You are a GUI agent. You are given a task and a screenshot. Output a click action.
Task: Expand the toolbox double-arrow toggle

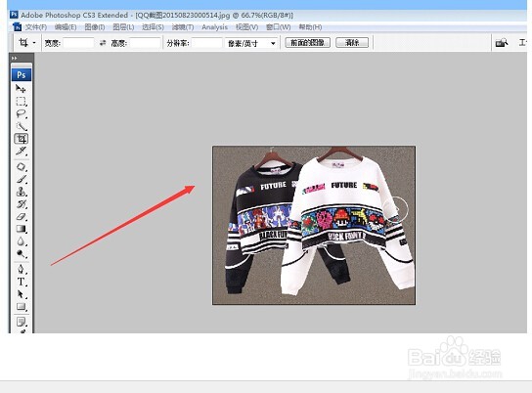pos(15,58)
